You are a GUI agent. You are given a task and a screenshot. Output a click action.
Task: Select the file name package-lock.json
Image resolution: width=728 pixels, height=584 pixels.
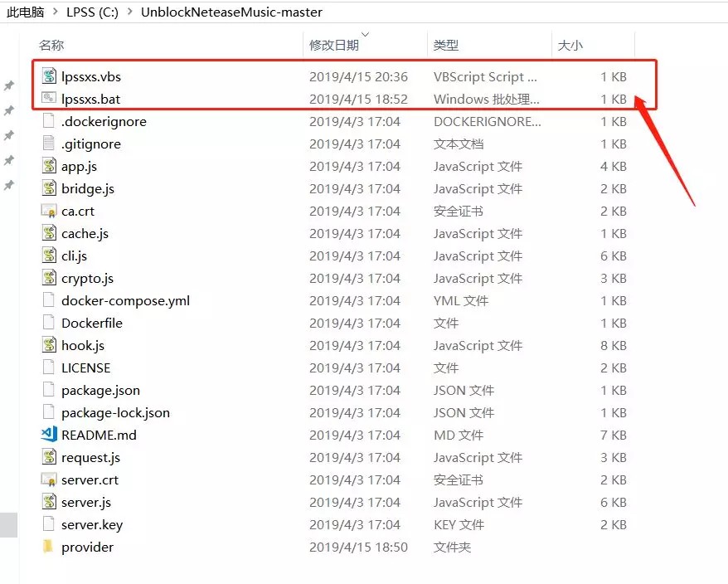115,412
